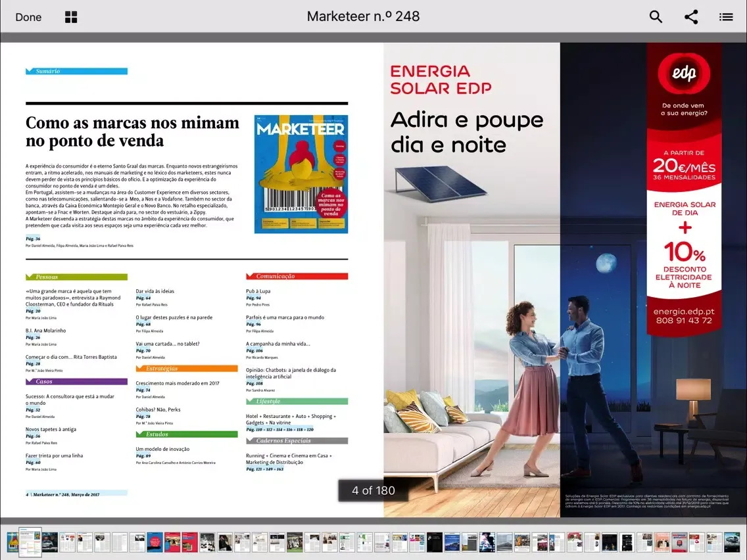The height and width of the screenshot is (560, 747).
Task: Open "O lugar destes puzzles é na parede"
Action: click(174, 317)
